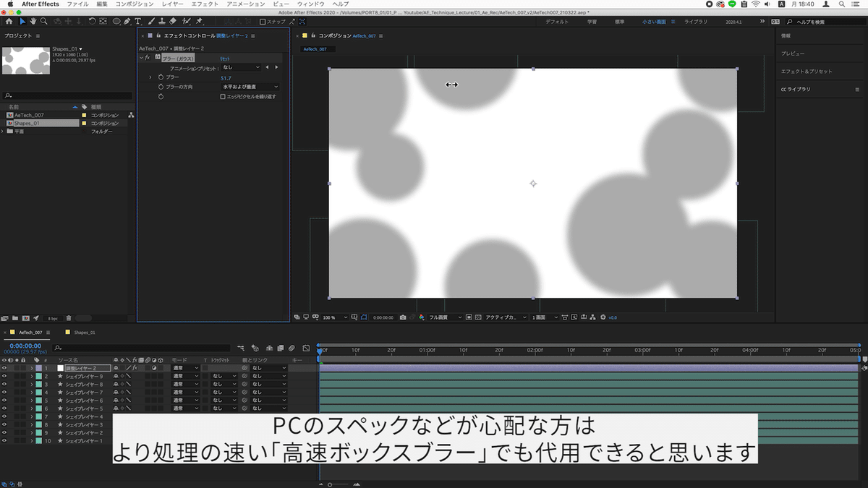Open the エフェクト＆プリセット panel
Viewport: 868px width, 488px height.
point(807,72)
